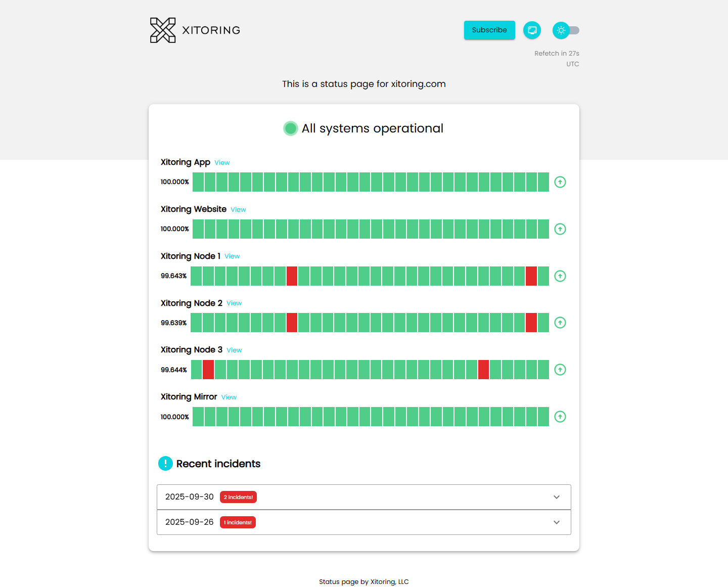728x587 pixels.
Task: Click the Xitoring Node 3 up-arrow icon
Action: pos(560,370)
